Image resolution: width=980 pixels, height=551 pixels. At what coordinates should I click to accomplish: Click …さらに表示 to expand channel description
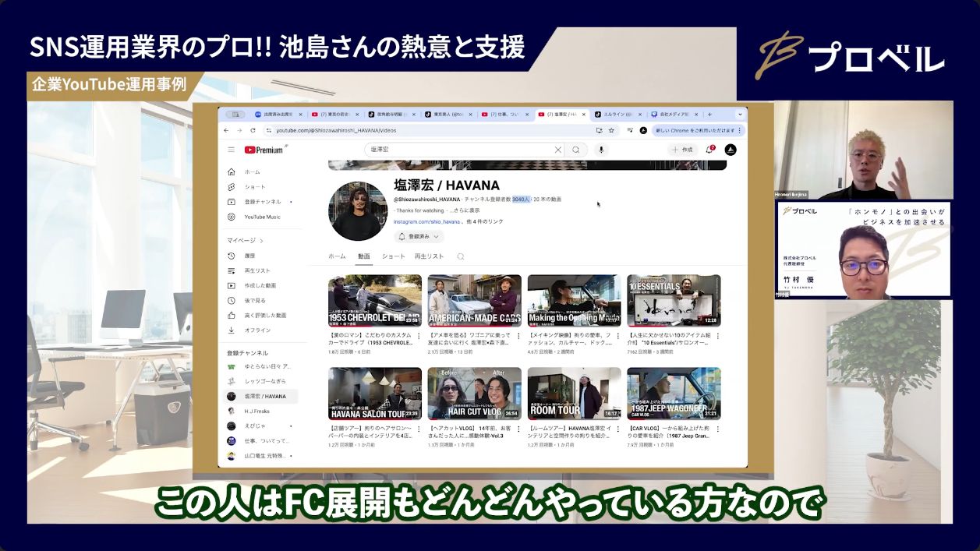[464, 210]
